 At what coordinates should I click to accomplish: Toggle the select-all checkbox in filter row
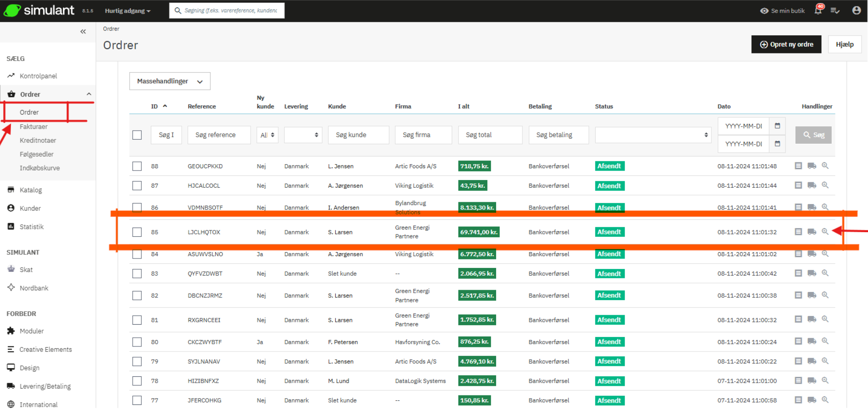[x=137, y=135]
